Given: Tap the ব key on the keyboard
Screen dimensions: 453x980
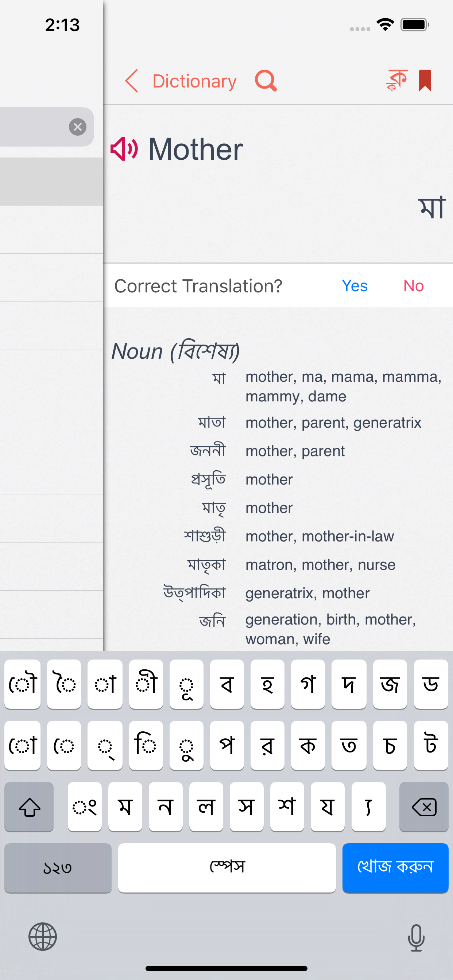Looking at the screenshot, I should pyautogui.click(x=227, y=685).
